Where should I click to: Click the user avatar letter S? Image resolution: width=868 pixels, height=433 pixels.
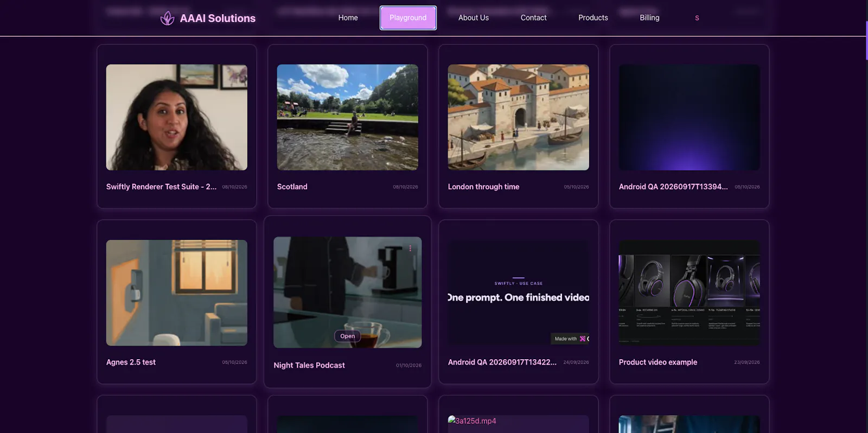[x=697, y=18]
